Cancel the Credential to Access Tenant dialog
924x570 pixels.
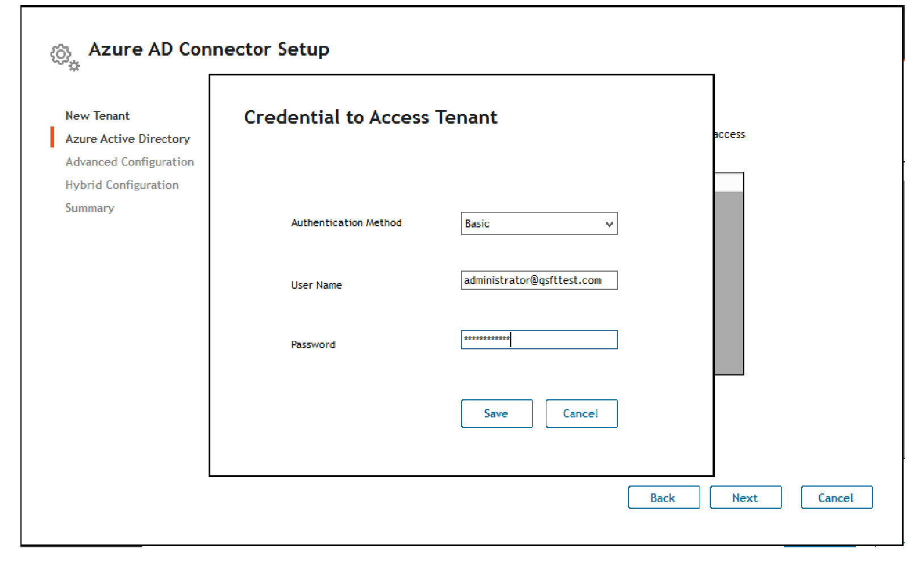click(581, 413)
